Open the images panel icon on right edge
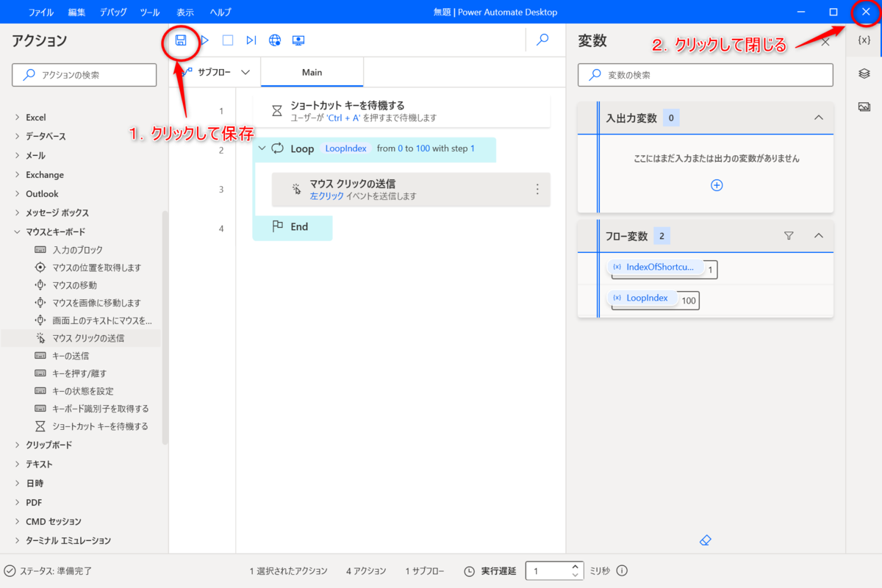This screenshot has width=882, height=588. (x=865, y=105)
